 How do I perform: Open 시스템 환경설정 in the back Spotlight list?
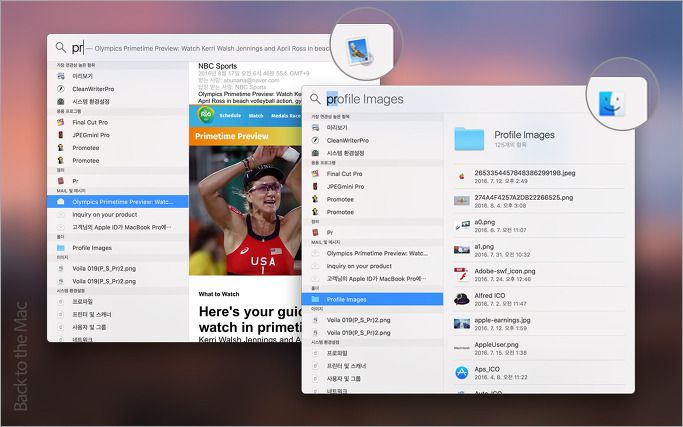click(118, 102)
